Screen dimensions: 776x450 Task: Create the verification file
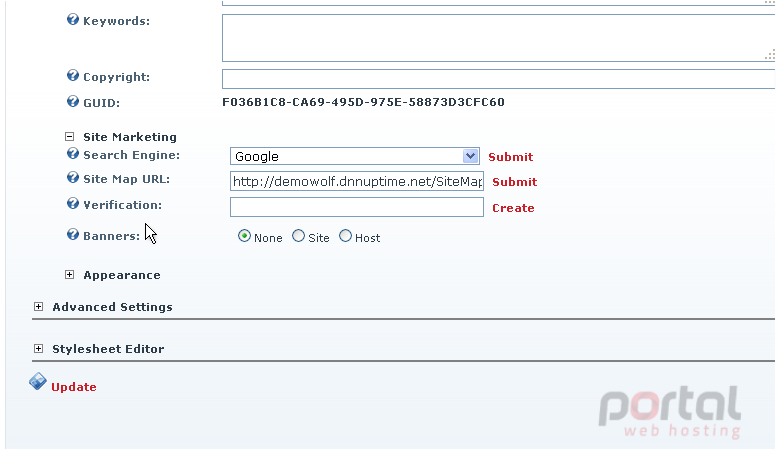tap(513, 208)
